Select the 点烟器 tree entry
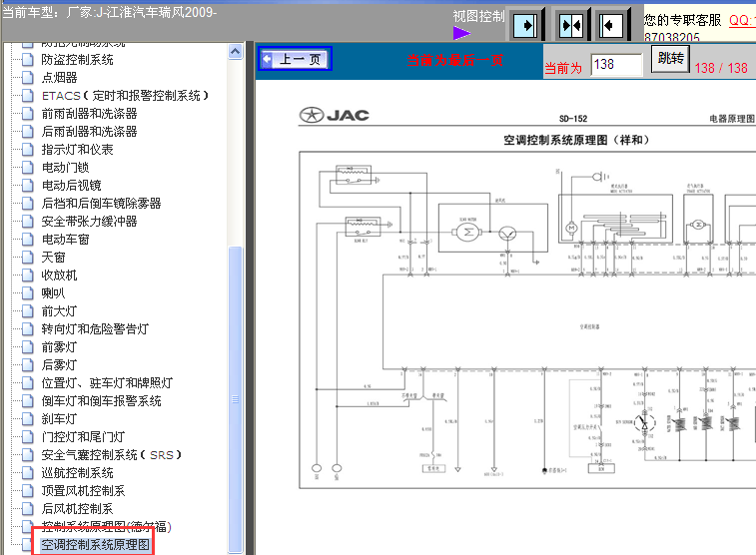Image resolution: width=756 pixels, height=555 pixels. click(x=59, y=78)
